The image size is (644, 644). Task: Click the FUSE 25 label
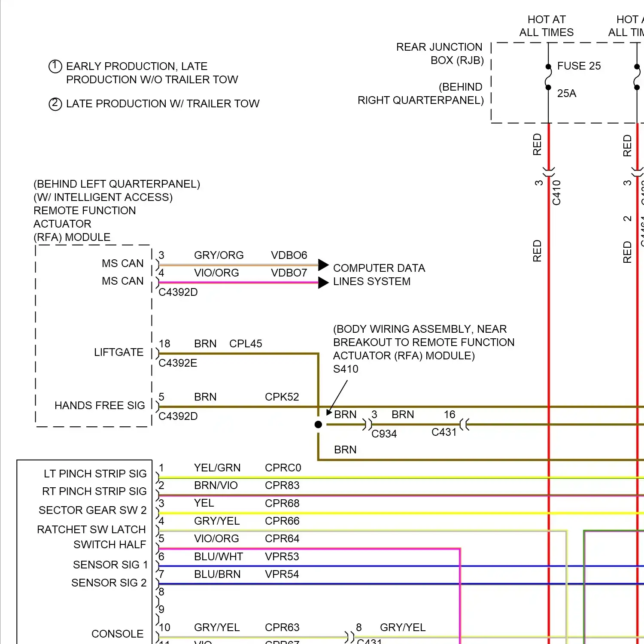click(579, 66)
